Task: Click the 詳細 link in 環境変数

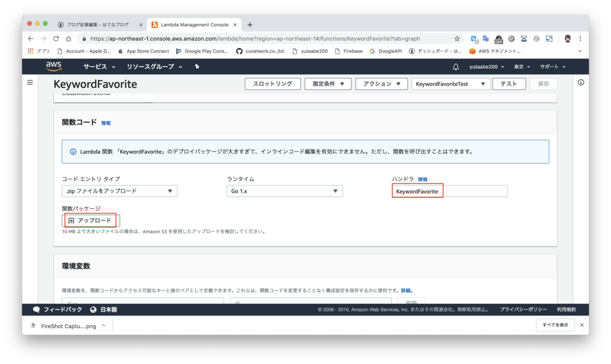Action: (x=406, y=291)
